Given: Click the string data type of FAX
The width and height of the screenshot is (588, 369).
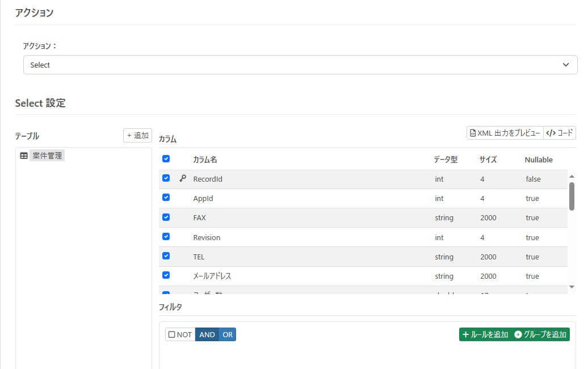Looking at the screenshot, I should [444, 218].
